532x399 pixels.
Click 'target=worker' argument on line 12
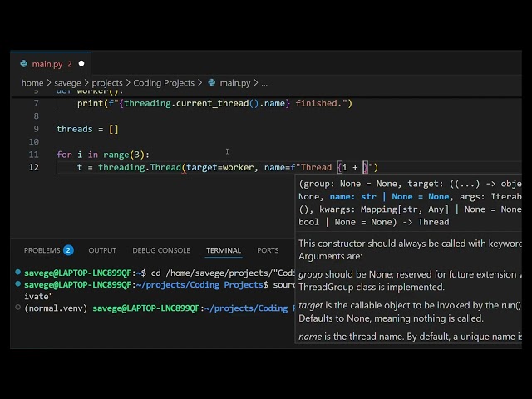(219, 167)
